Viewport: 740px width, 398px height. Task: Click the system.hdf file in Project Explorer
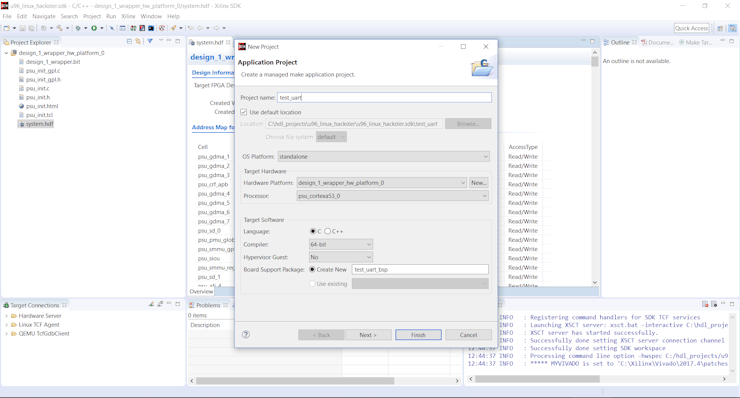[x=36, y=124]
